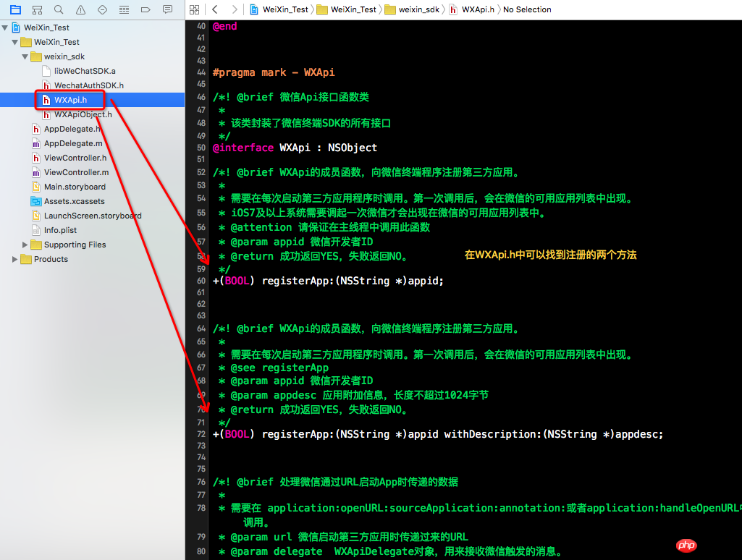Click '@interface WXApi : NSObject' line
Screen dimensions: 742x560
tap(295, 148)
